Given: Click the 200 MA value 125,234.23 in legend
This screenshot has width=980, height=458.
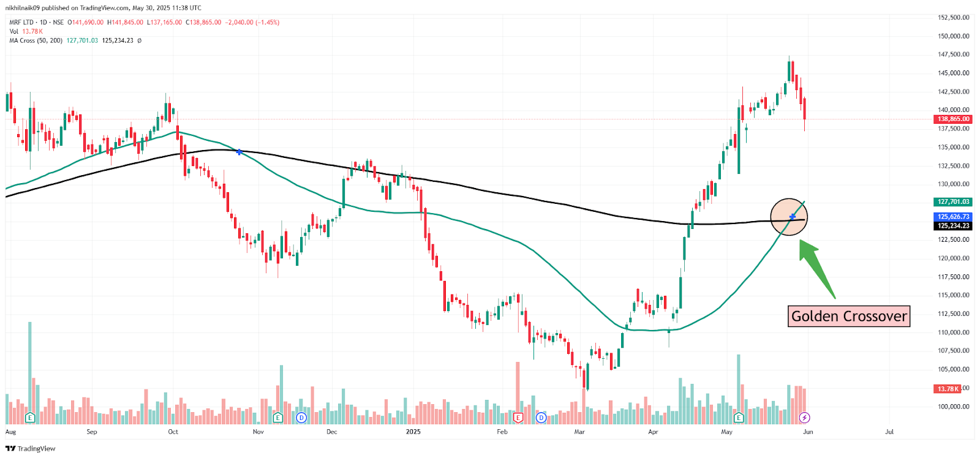Looking at the screenshot, I should coord(118,40).
